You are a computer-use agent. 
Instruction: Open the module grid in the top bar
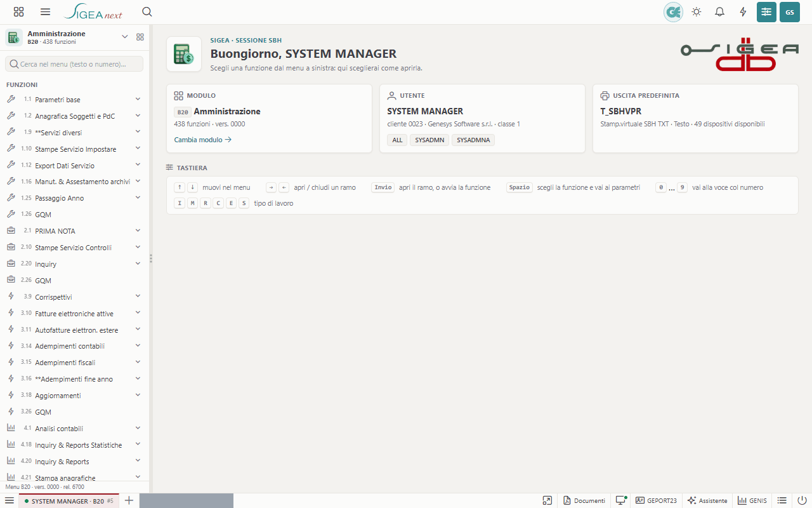pos(18,12)
